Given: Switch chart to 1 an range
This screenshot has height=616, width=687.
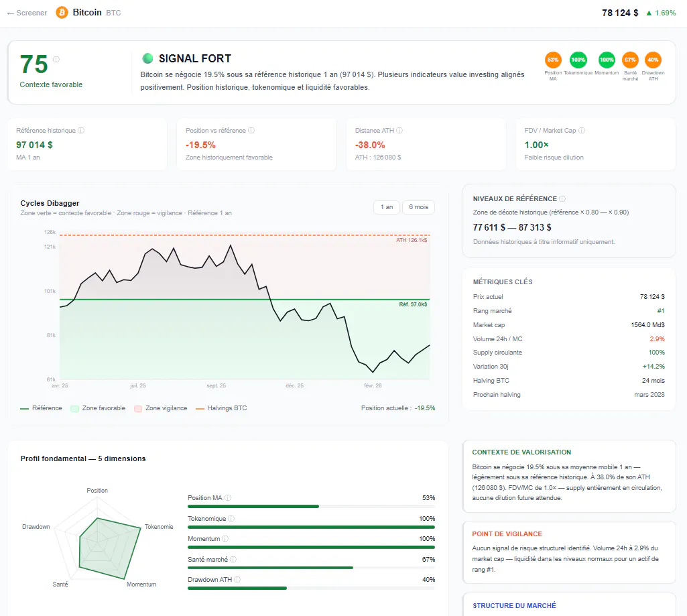Looking at the screenshot, I should click(387, 207).
